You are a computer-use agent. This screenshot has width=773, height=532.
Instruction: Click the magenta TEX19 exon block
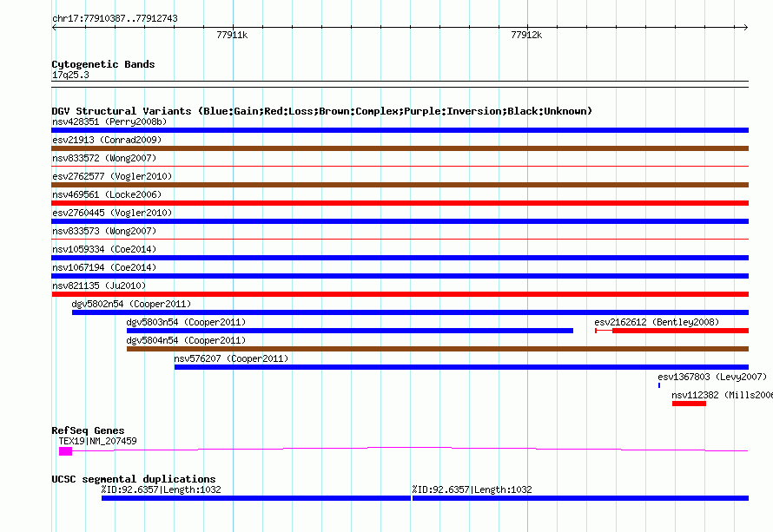coord(65,451)
